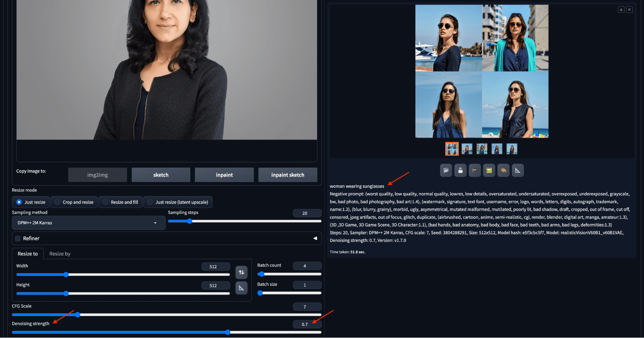Send image to img2img via framed picture icon
This screenshot has height=338, width=644.
point(489,170)
